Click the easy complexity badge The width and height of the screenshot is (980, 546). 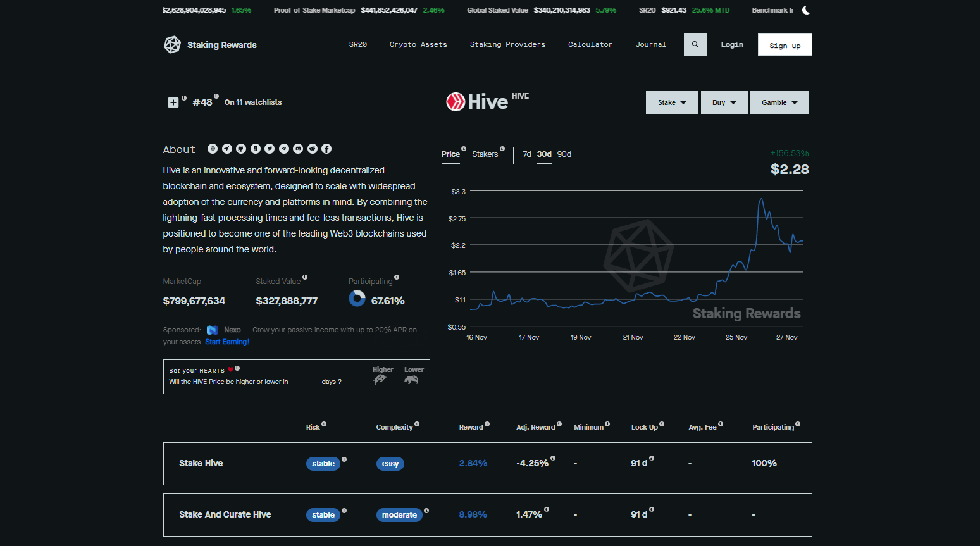(390, 464)
